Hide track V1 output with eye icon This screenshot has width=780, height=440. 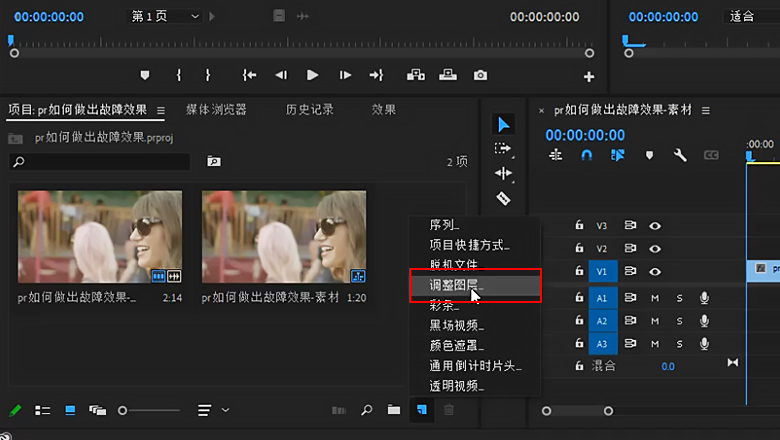click(655, 271)
